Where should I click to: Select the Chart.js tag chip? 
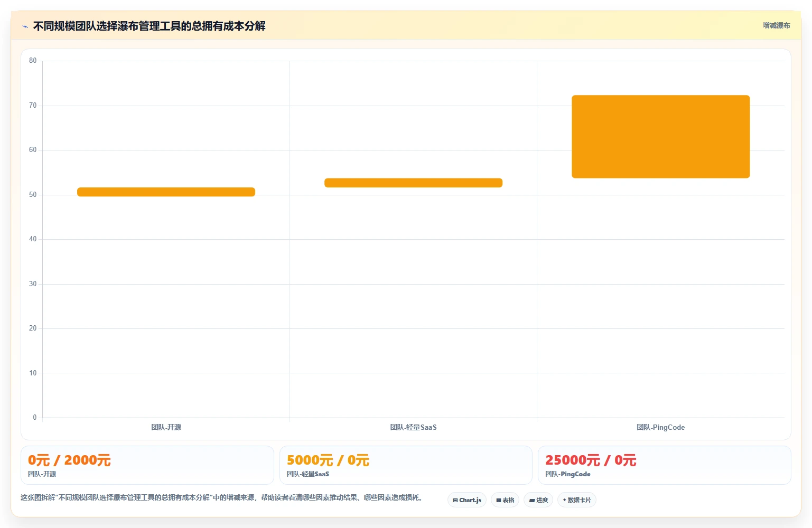pos(467,500)
